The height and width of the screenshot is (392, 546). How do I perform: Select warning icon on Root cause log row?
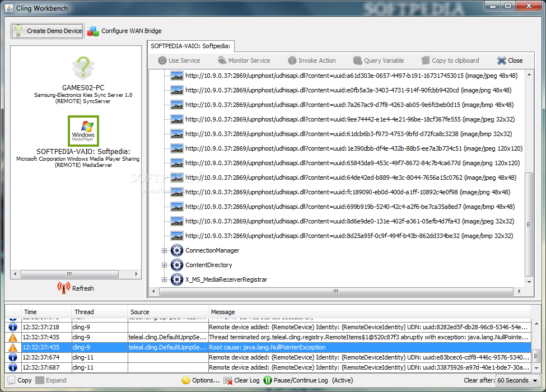pos(13,347)
